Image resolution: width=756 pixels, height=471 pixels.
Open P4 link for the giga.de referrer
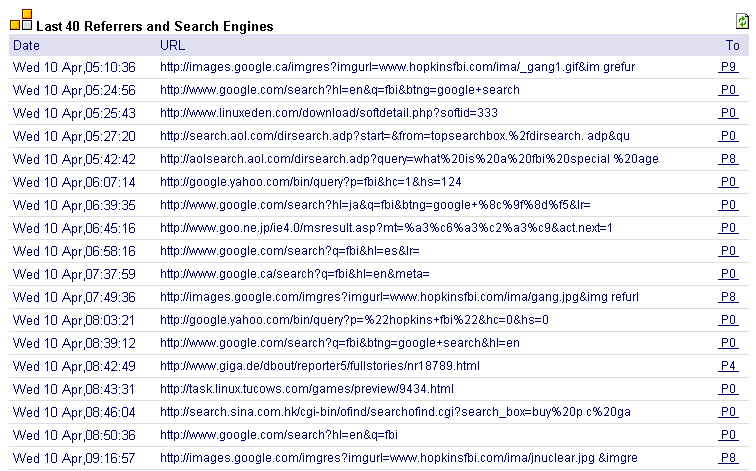point(728,366)
